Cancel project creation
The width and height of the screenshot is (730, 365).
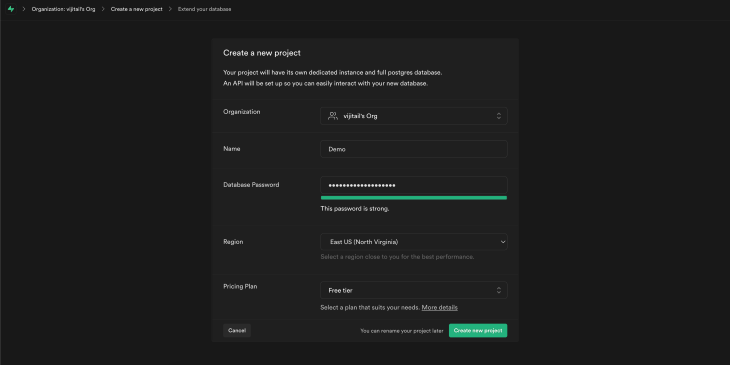pyautogui.click(x=237, y=331)
